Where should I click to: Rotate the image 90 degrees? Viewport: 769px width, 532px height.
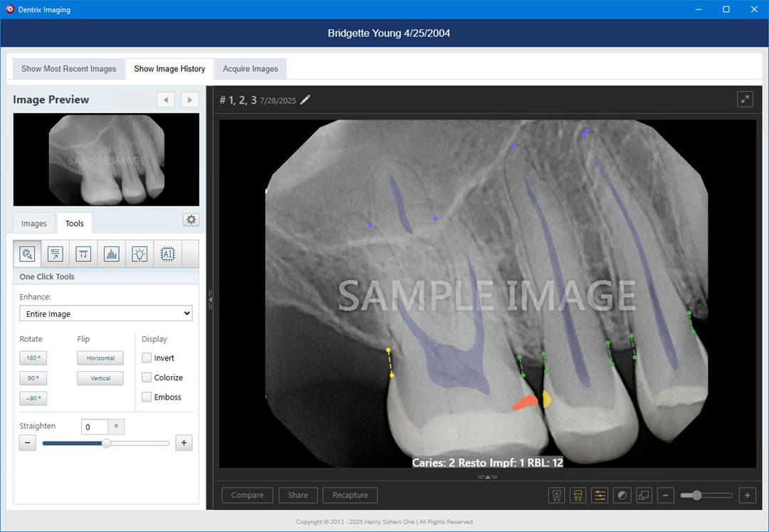33,378
